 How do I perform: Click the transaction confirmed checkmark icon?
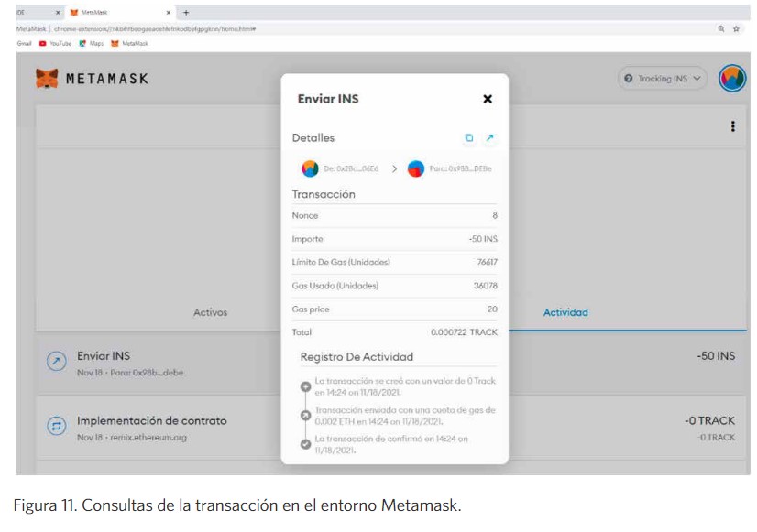pyautogui.click(x=305, y=444)
